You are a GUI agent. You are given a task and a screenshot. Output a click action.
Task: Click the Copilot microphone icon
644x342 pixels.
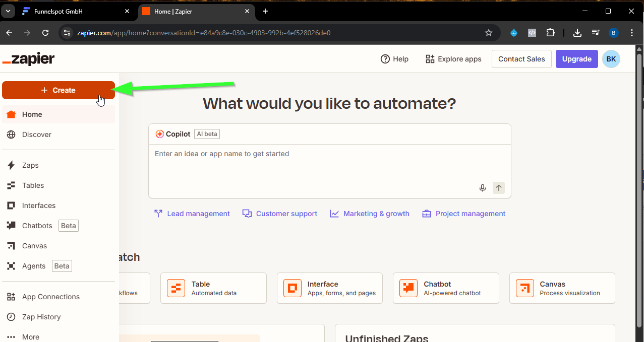pyautogui.click(x=483, y=188)
